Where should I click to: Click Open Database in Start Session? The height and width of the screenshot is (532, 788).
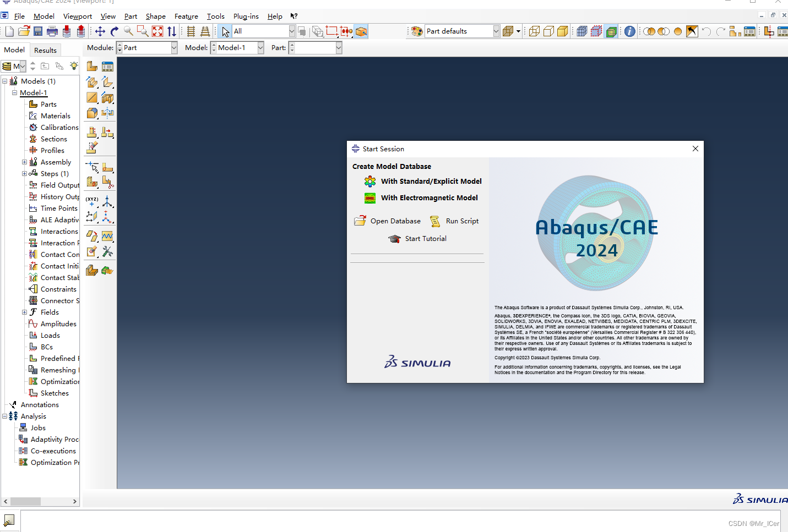(387, 221)
